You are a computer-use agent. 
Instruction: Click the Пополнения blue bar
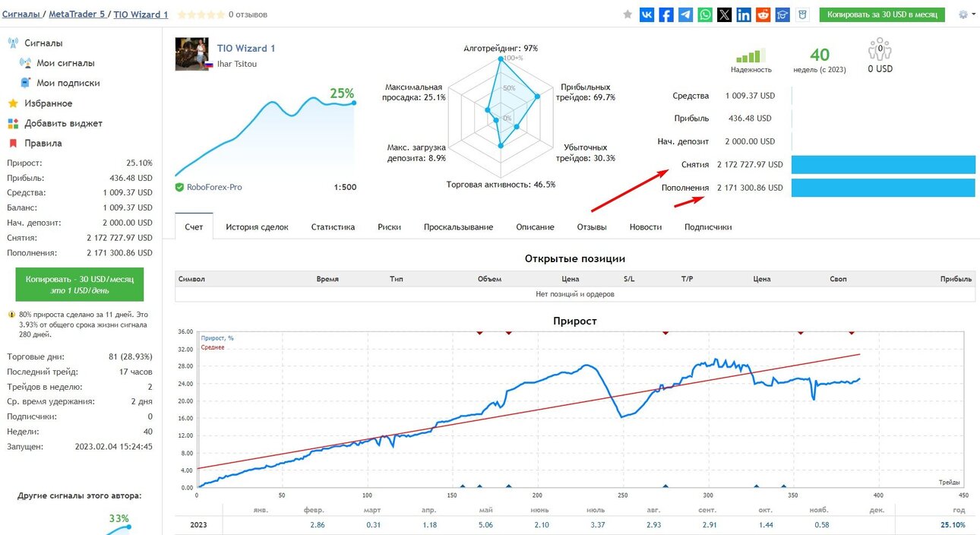point(883,188)
